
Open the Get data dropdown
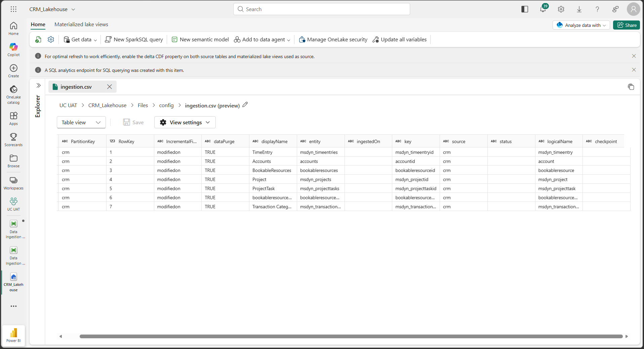[x=80, y=40]
